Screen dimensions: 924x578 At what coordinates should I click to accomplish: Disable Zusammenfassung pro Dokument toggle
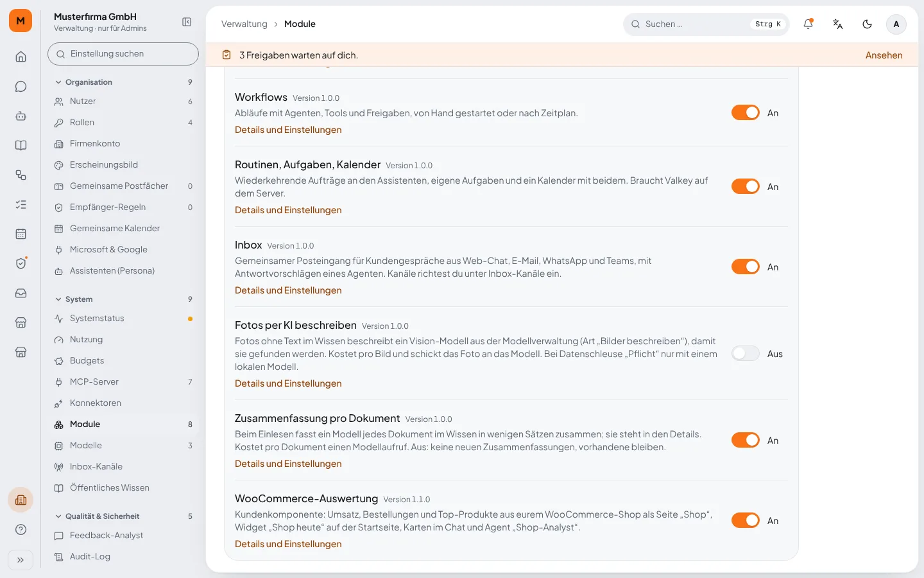click(746, 440)
